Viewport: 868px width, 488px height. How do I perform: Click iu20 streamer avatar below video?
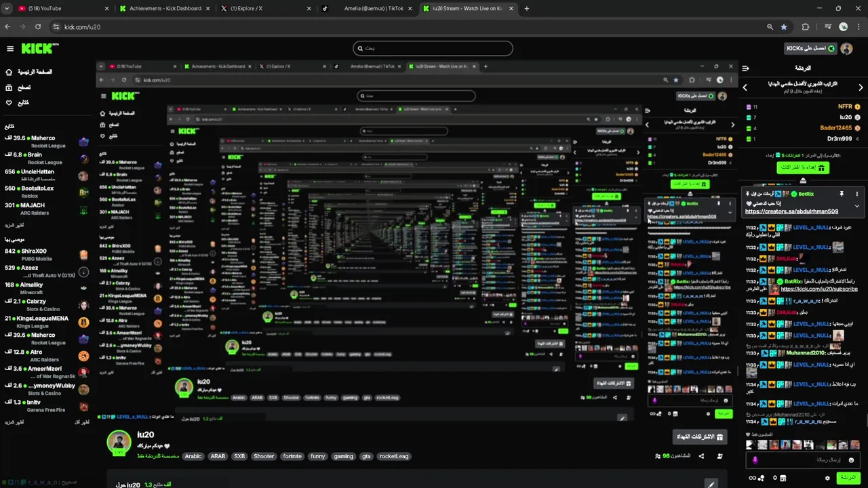pos(119,442)
